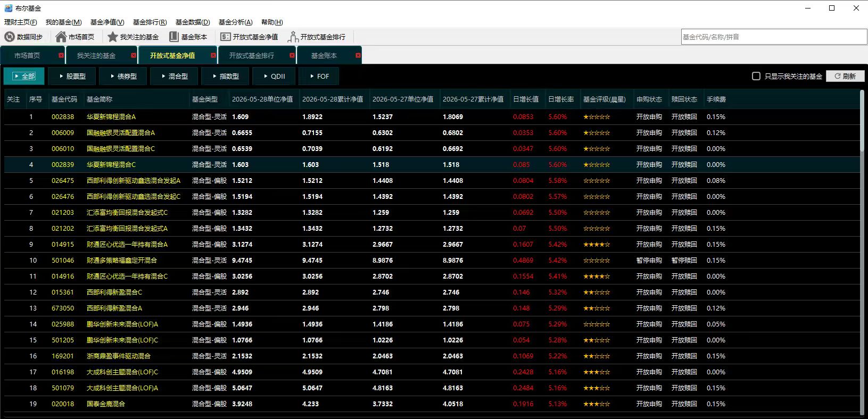The width and height of the screenshot is (868, 419).
Task: Enable 只显示我关注的基金 checkbox
Action: [756, 76]
